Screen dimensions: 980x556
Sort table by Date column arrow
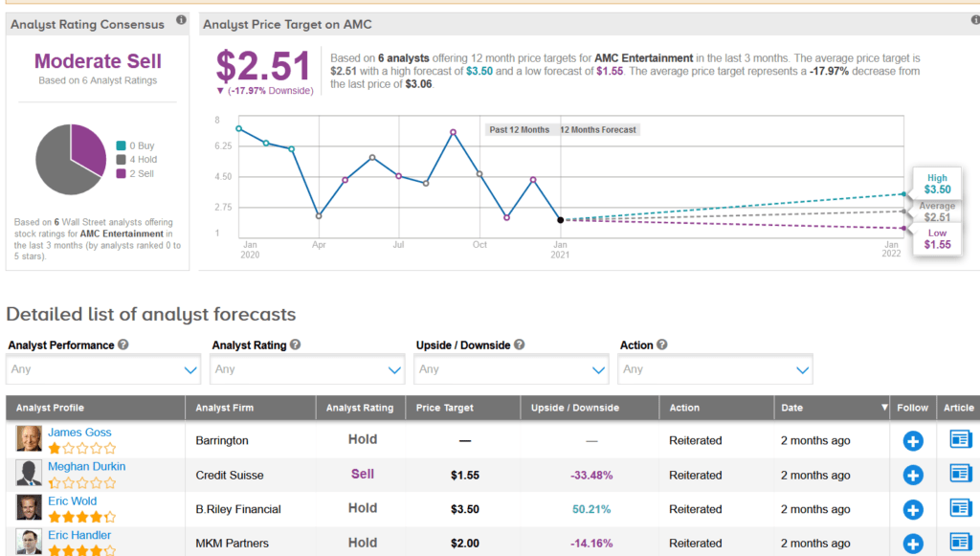click(x=883, y=408)
